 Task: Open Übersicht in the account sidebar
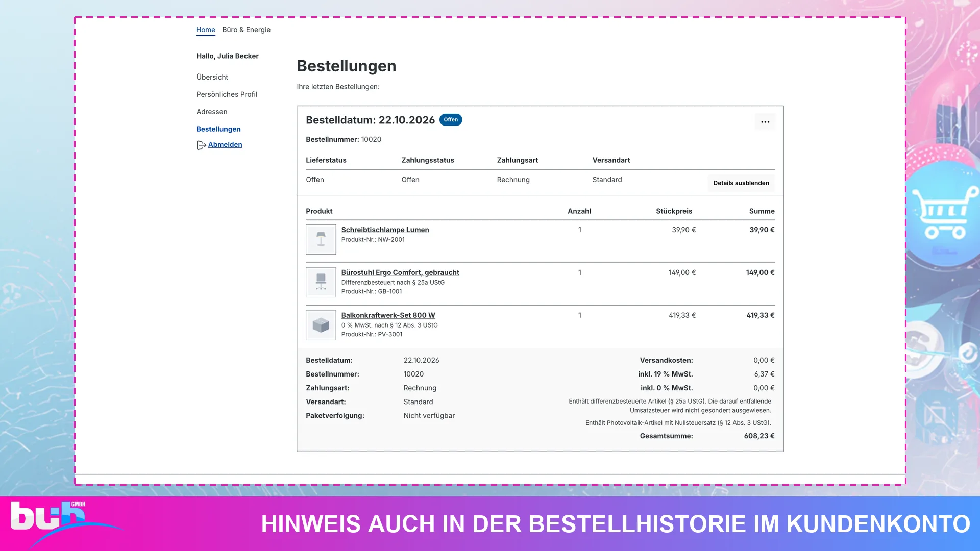tap(212, 77)
